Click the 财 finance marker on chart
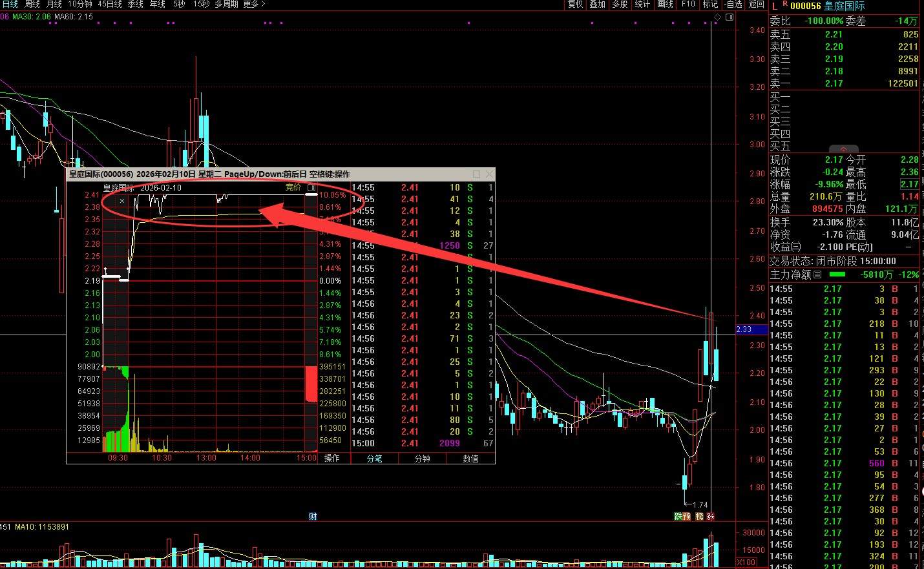The image size is (924, 569). [x=313, y=516]
